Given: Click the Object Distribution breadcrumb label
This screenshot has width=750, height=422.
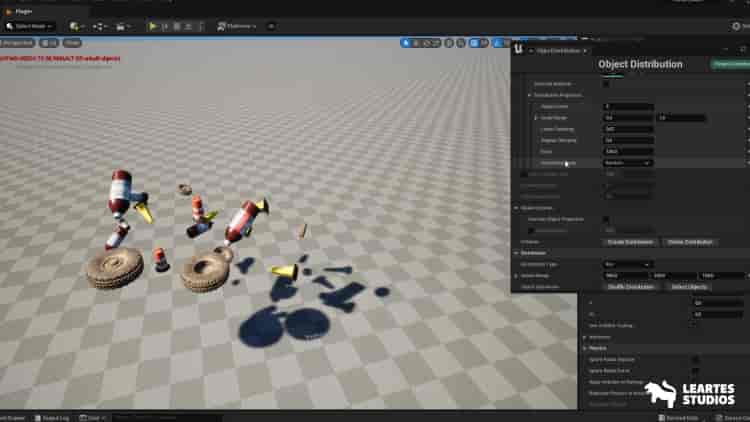Looking at the screenshot, I should [x=558, y=51].
